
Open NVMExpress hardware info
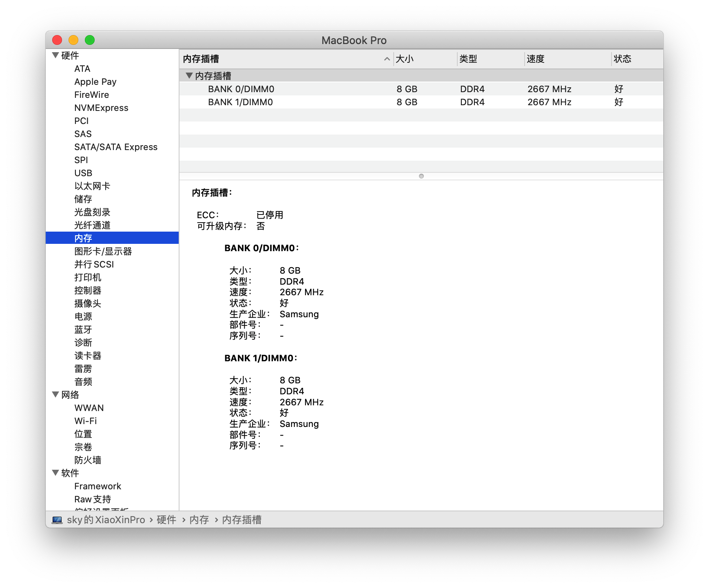pyautogui.click(x=101, y=108)
